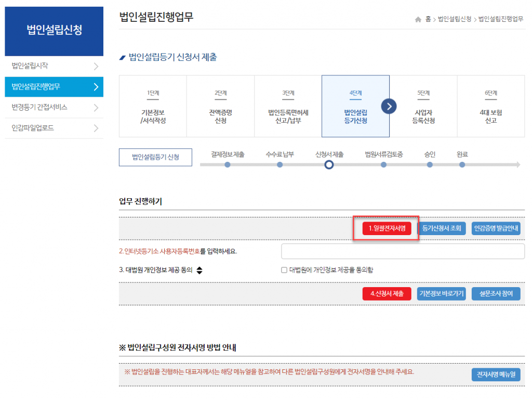Open 전자서명 메뉴얼 button
The height and width of the screenshot is (400, 532).
pos(496,375)
